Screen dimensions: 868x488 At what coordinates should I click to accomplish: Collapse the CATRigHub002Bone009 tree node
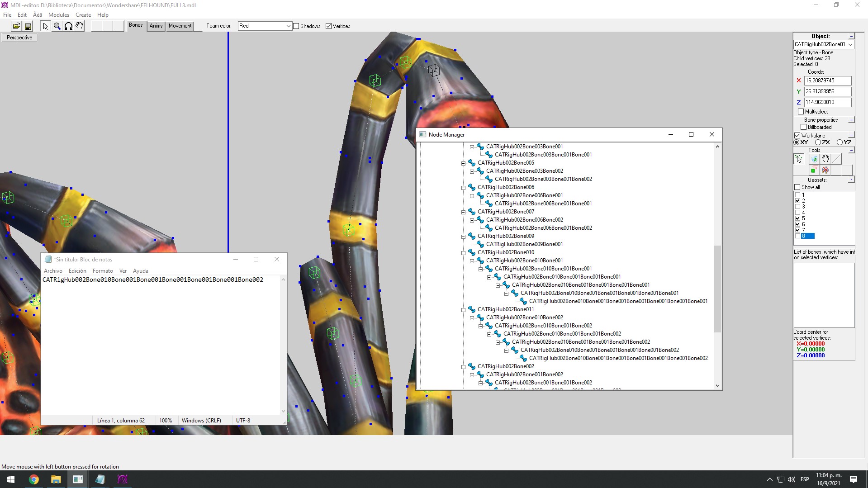point(463,237)
